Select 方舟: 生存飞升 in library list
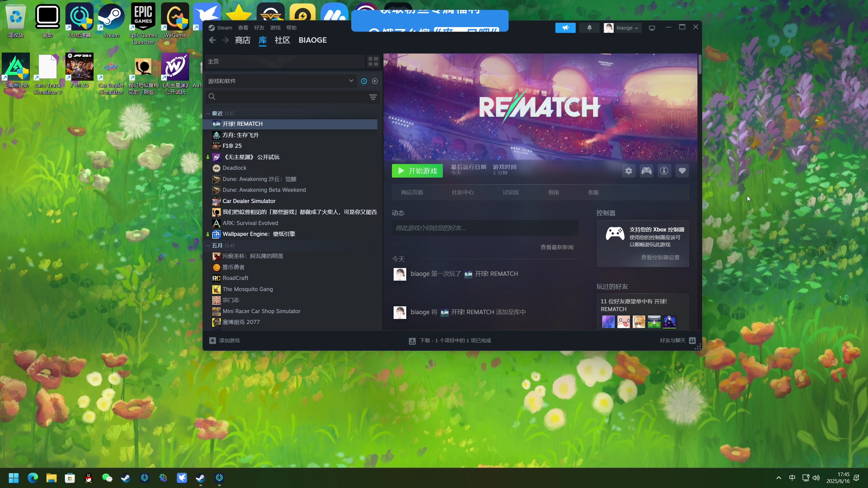The height and width of the screenshot is (488, 868). tap(290, 135)
